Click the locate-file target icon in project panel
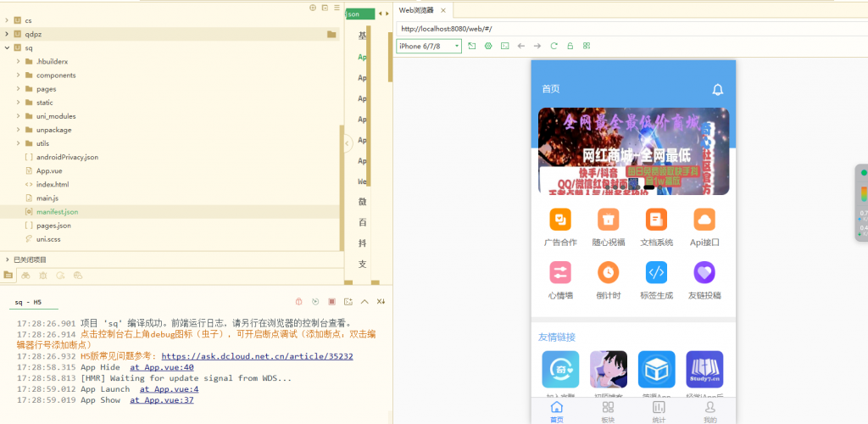The height and width of the screenshot is (424, 868). pos(312,8)
